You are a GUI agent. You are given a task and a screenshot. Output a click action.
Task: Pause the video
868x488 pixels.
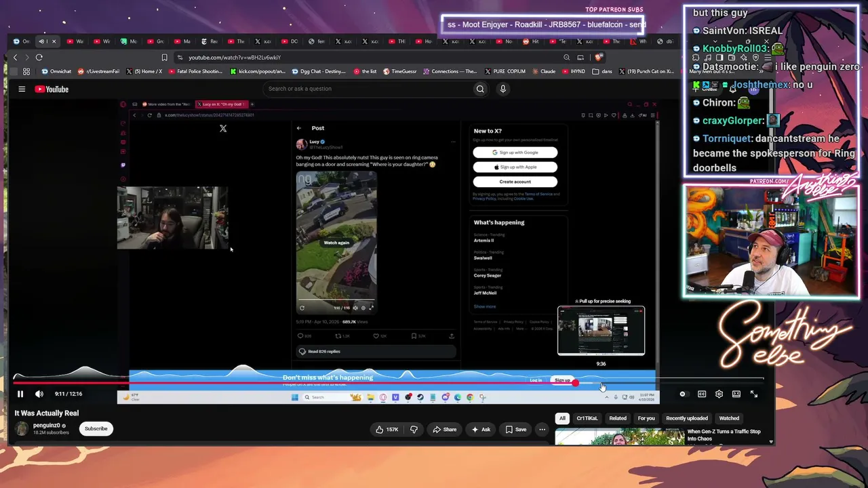click(x=20, y=394)
